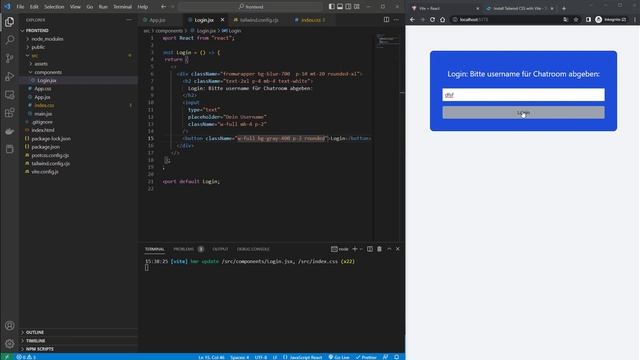Split the terminal panel
The width and height of the screenshot is (640, 360).
click(x=370, y=249)
